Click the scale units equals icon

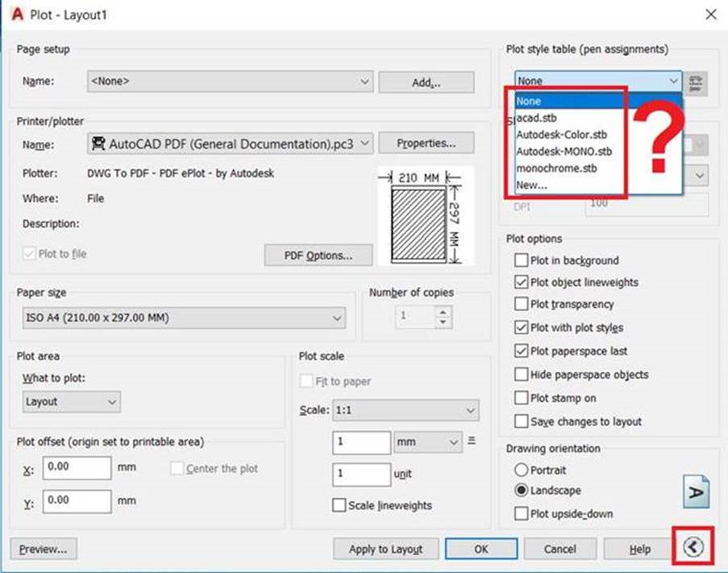472,440
